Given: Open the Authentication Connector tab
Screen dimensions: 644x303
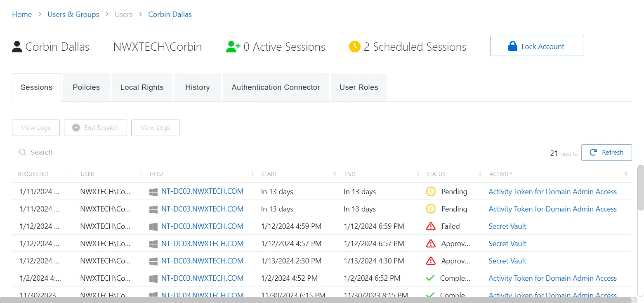Looking at the screenshot, I should click(x=276, y=87).
